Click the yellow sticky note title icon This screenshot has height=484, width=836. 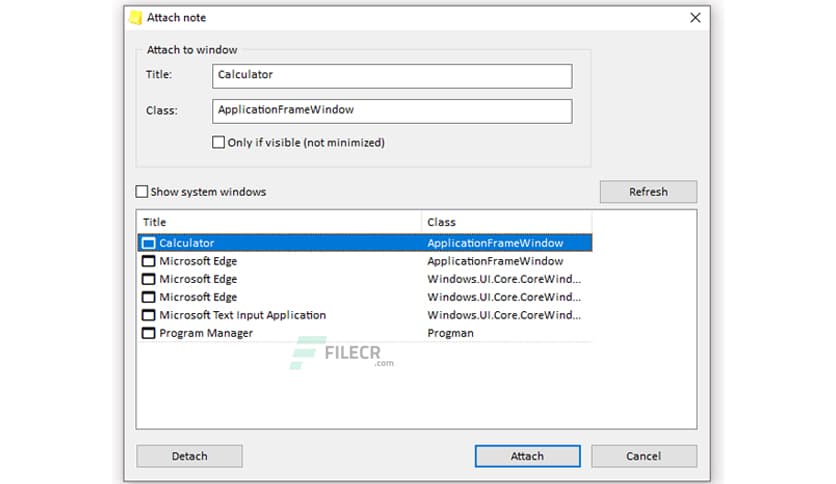[x=135, y=18]
